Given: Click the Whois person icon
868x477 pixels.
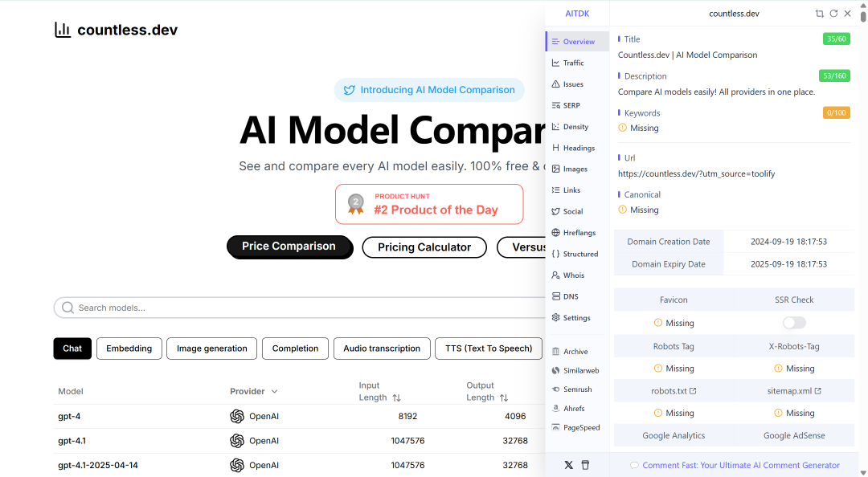Looking at the screenshot, I should tap(556, 275).
